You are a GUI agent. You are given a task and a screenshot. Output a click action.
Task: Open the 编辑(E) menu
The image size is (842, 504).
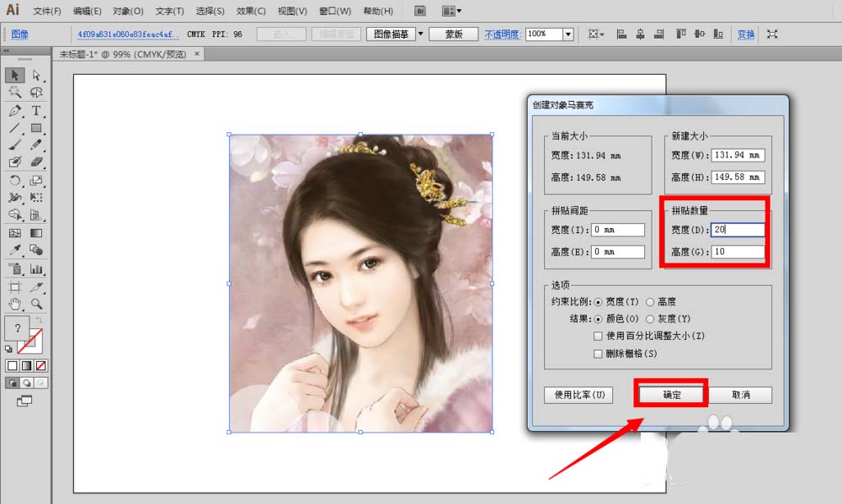tap(87, 11)
